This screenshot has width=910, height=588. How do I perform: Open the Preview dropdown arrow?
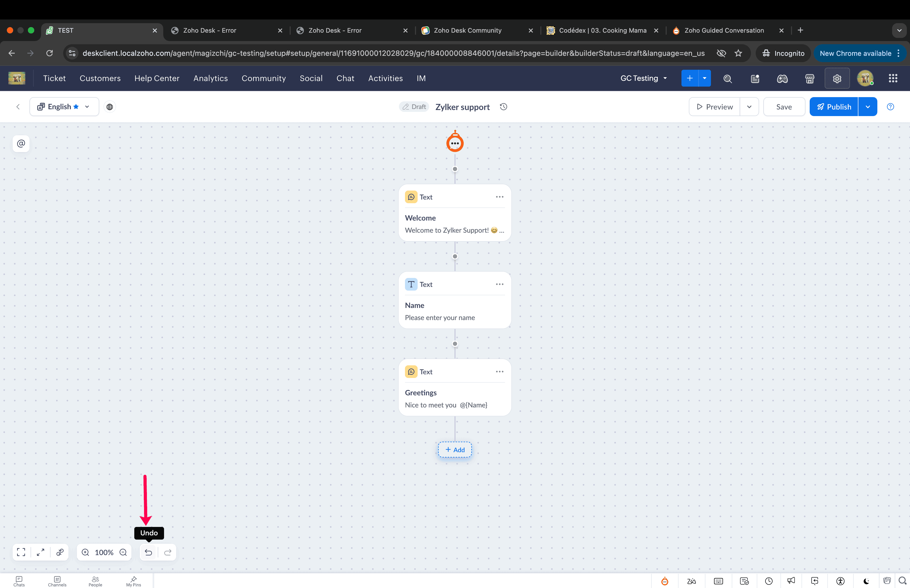pyautogui.click(x=749, y=107)
